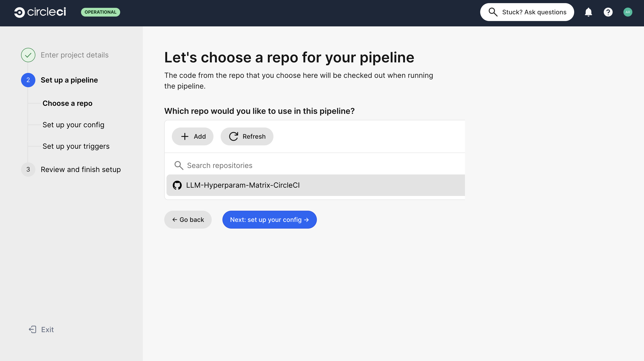644x361 pixels.
Task: Click the AR avatar icon
Action: tap(628, 12)
